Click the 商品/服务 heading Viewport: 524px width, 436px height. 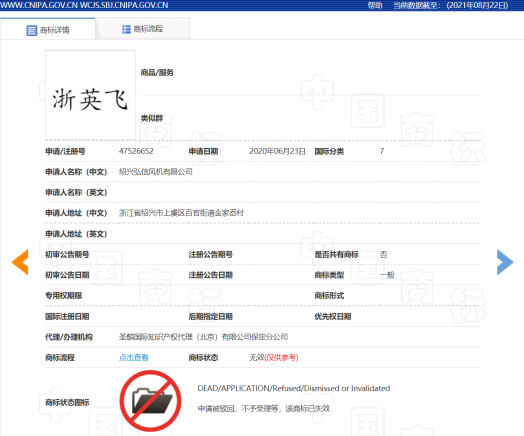pos(157,72)
